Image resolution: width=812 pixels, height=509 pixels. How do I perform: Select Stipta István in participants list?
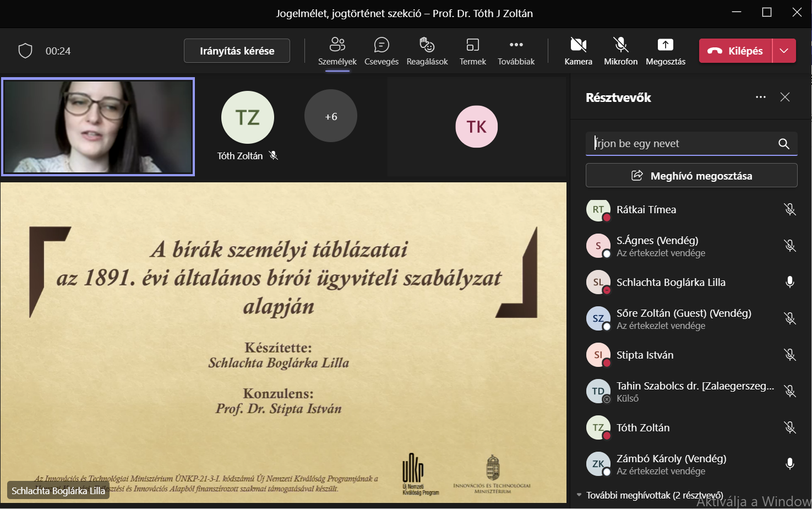pyautogui.click(x=645, y=355)
